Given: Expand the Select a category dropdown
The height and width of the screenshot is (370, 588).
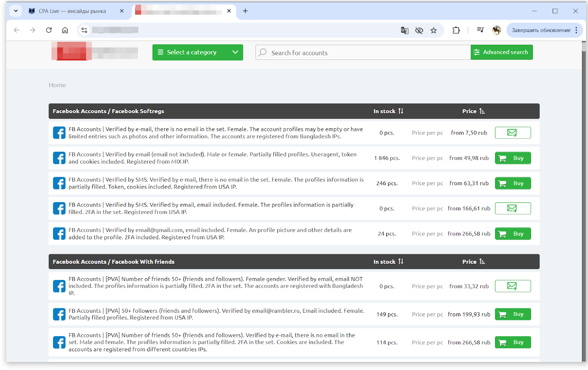Looking at the screenshot, I should 198,52.
